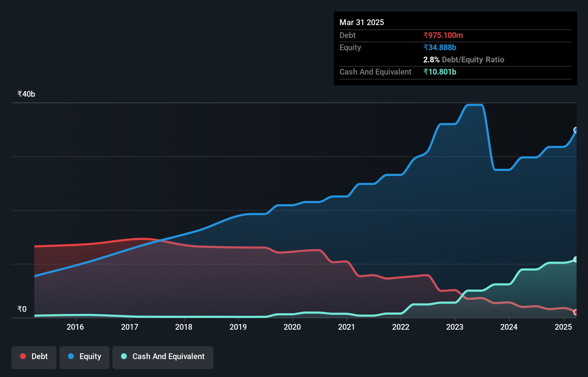Click the ₹975.100m debt value

[443, 35]
